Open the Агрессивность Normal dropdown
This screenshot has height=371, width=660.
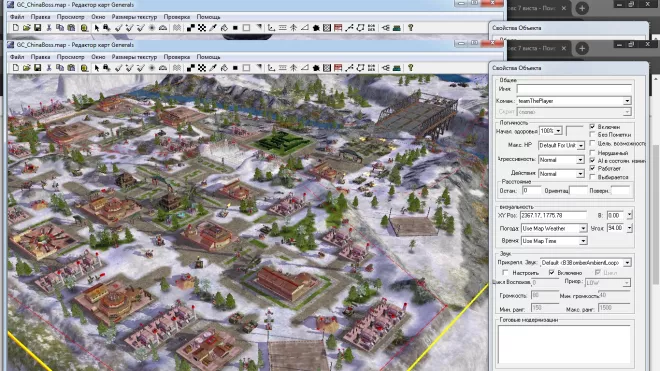[x=580, y=160]
